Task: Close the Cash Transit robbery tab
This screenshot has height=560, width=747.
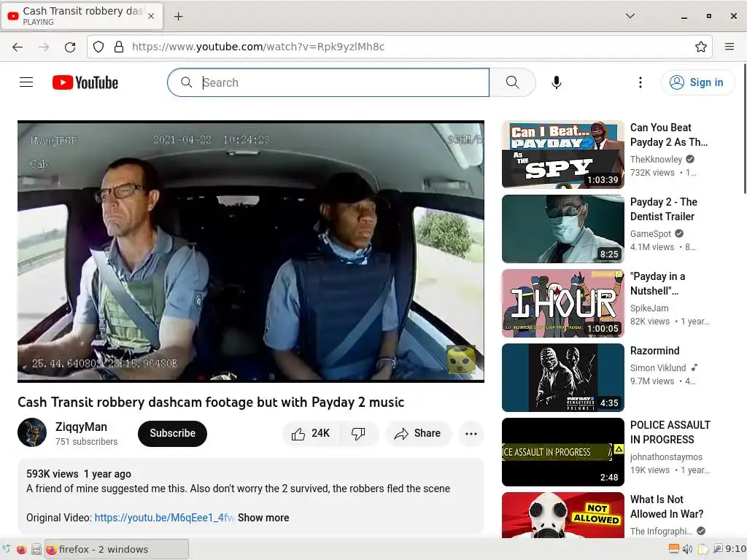Action: [151, 16]
